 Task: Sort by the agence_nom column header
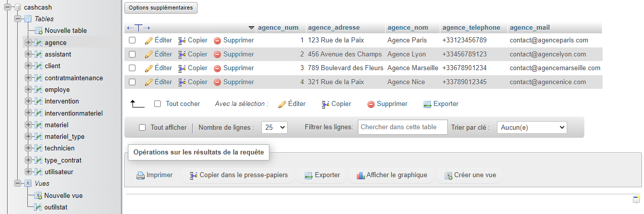(407, 27)
